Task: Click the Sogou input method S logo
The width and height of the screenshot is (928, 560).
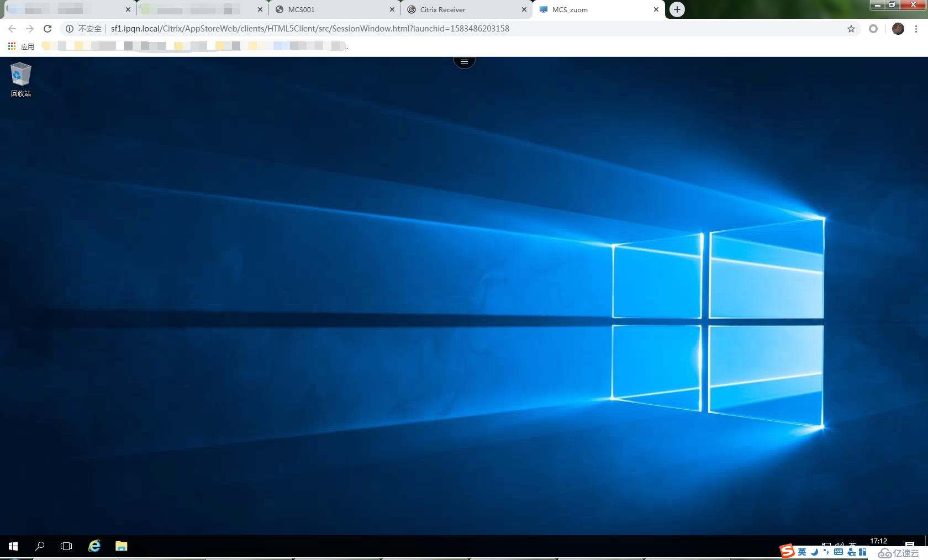Action: point(787,551)
